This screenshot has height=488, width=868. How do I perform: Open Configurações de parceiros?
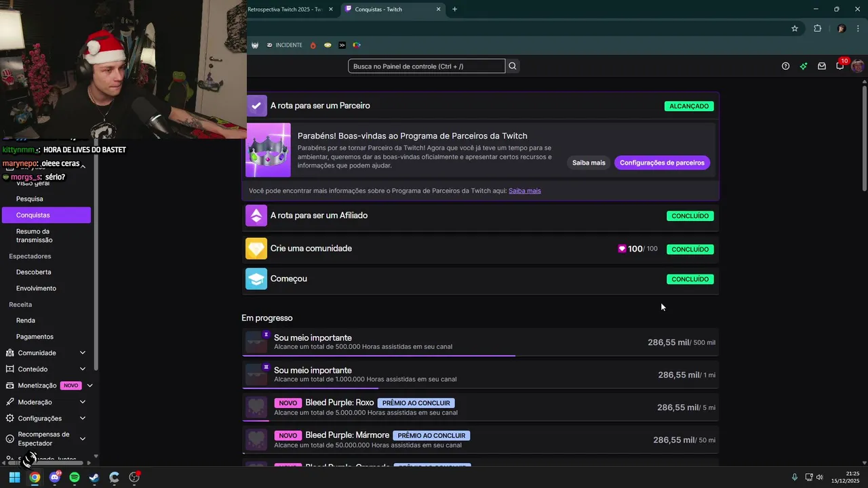coord(662,163)
